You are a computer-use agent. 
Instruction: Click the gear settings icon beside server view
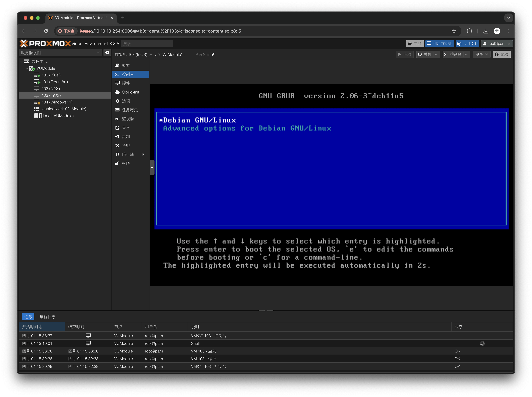pyautogui.click(x=107, y=52)
